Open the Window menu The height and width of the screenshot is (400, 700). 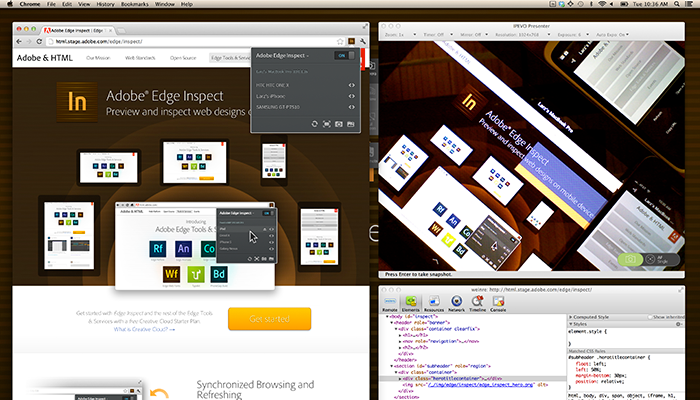point(165,4)
